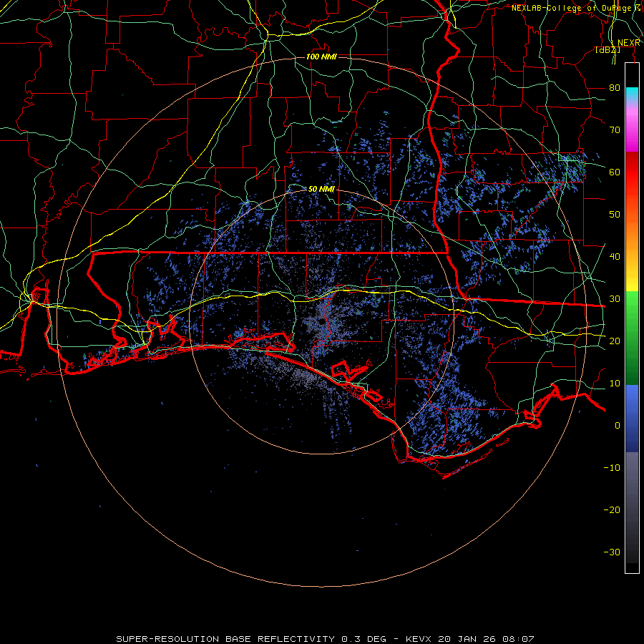644x644 pixels.
Task: Click the "50 NMI" range ring label
Action: pos(321,189)
